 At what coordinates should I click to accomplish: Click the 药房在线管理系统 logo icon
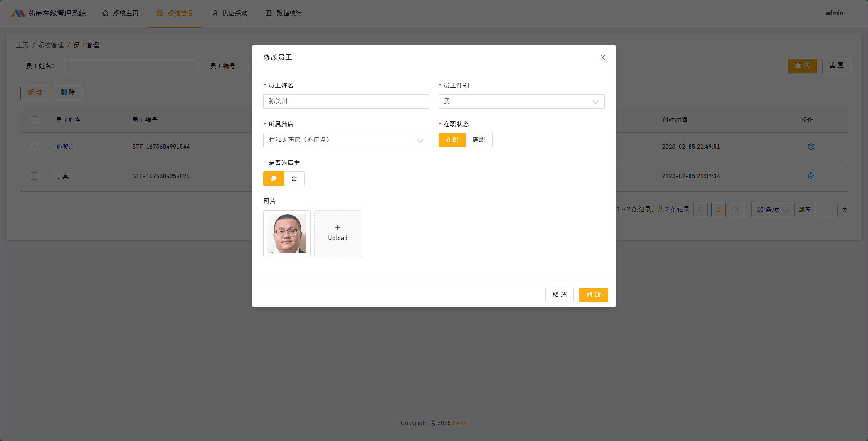coord(18,14)
